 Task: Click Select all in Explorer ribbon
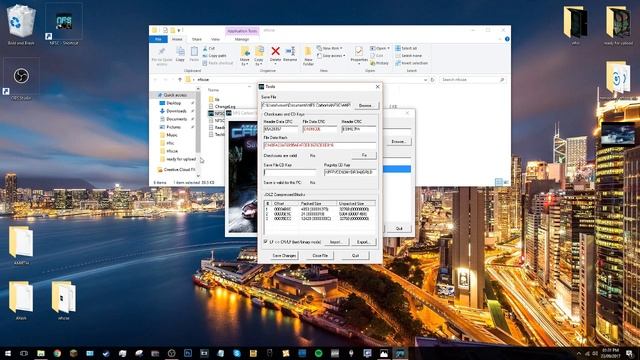coord(406,48)
